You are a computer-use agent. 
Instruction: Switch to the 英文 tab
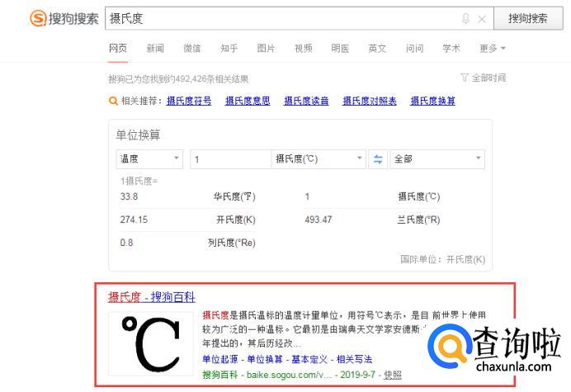click(x=377, y=48)
